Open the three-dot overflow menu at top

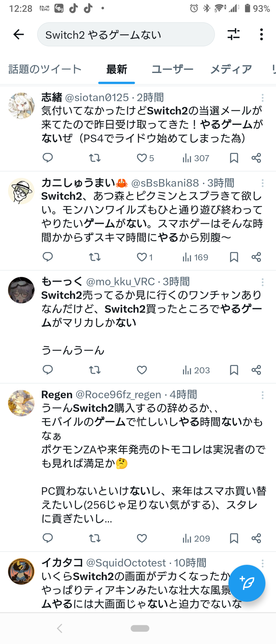click(x=262, y=34)
